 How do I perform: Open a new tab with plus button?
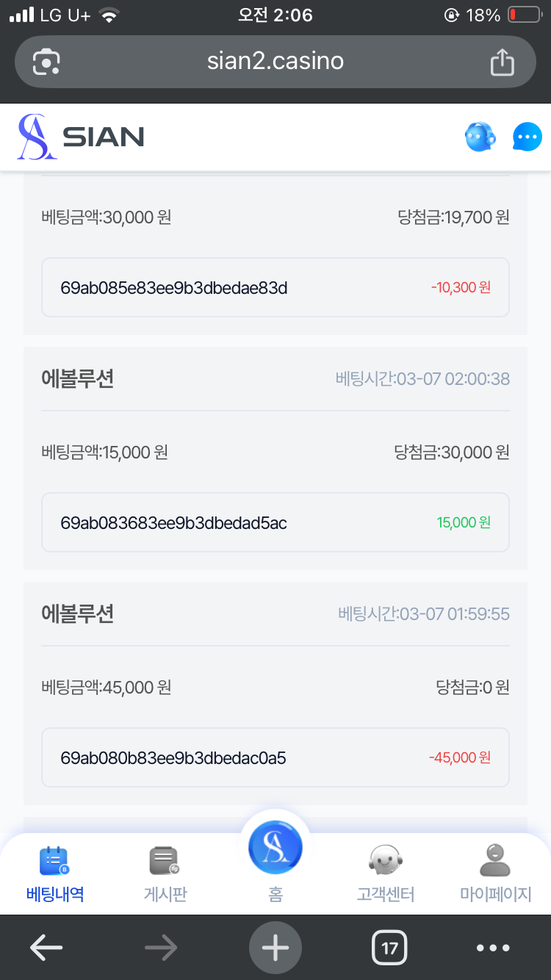(275, 948)
